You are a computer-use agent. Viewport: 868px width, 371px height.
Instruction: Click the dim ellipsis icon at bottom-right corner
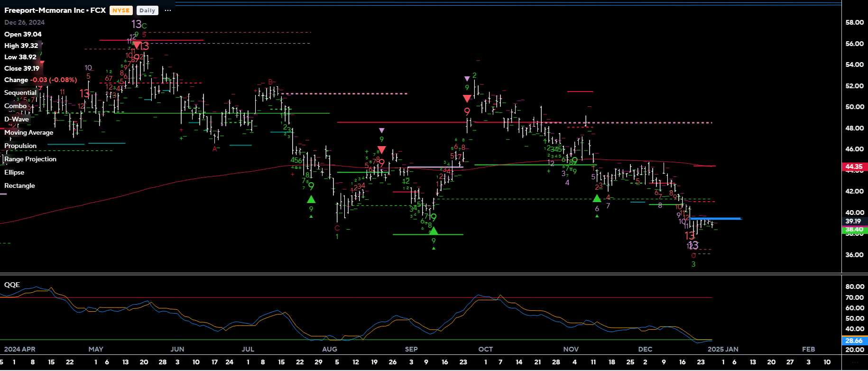tap(854, 362)
